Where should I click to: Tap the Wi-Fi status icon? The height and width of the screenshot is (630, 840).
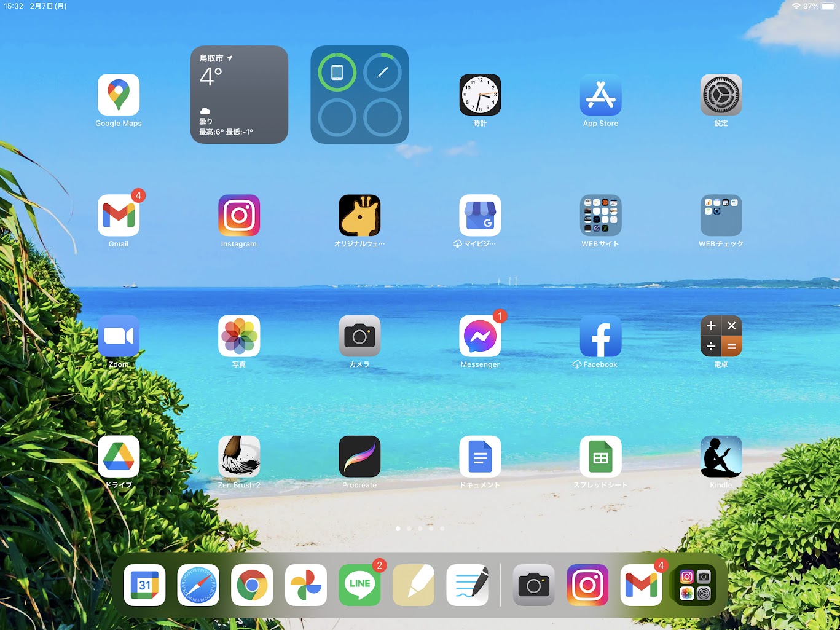796,6
